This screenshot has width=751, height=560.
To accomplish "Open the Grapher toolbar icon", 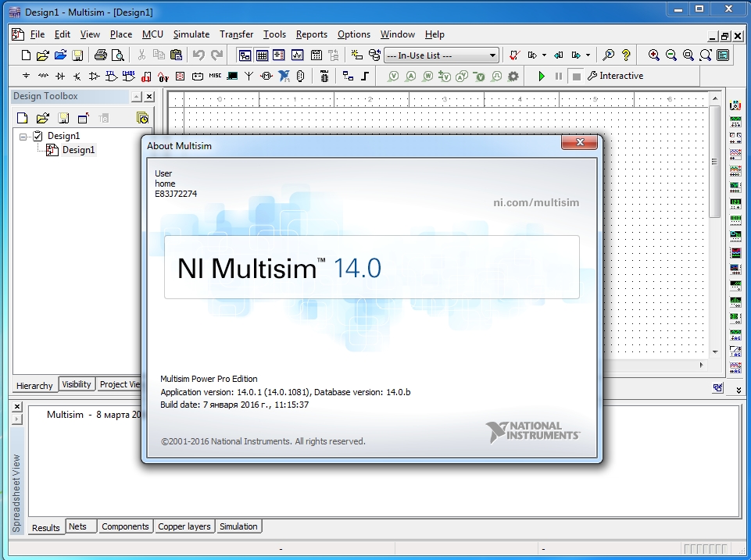I will [298, 55].
